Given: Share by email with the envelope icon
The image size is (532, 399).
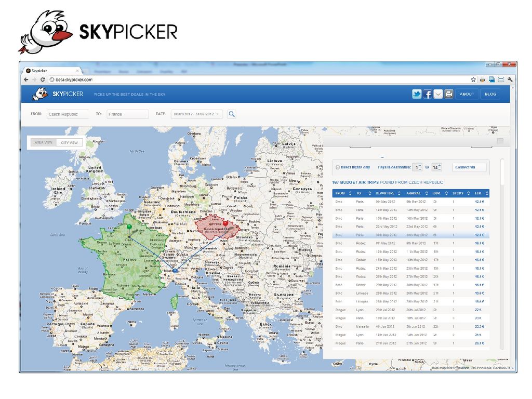Looking at the screenshot, I should coord(438,94).
